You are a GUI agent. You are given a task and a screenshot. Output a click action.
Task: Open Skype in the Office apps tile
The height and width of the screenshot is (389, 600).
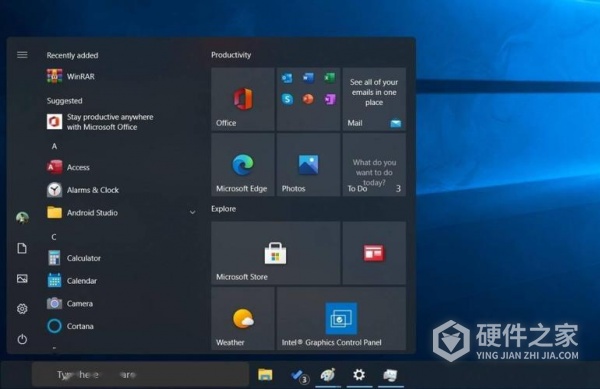click(x=287, y=99)
